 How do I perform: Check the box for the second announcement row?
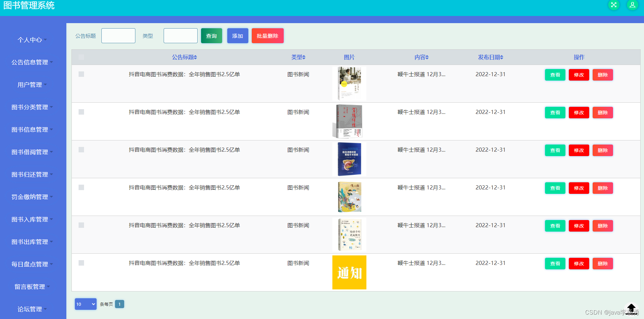(x=81, y=112)
